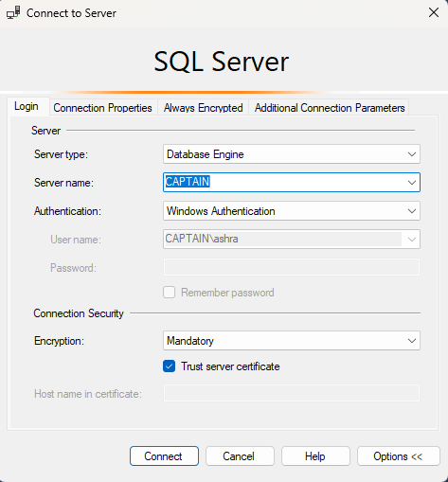Screen dimensions: 448x482
Task: Click the 'Encryption:' label
Action: click(59, 341)
